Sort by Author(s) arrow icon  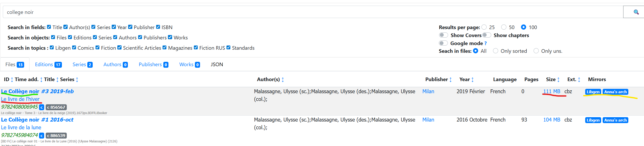pyautogui.click(x=283, y=80)
